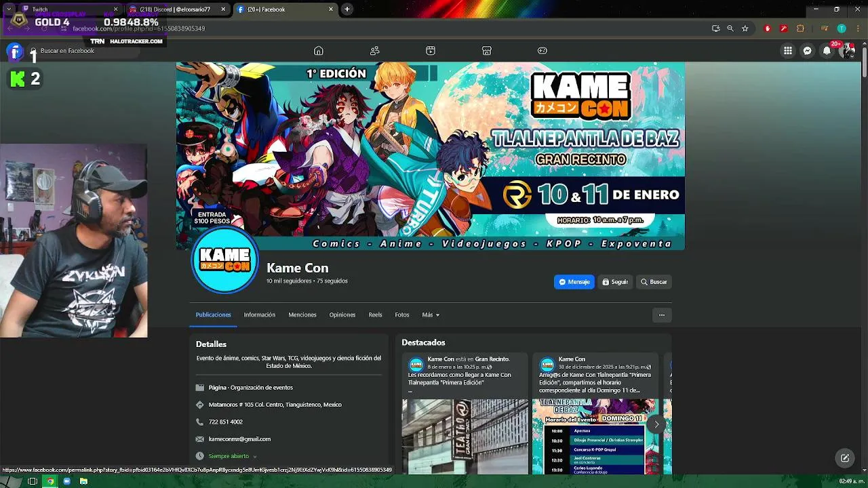This screenshot has height=488, width=868.
Task: Click the taskbar clock 02:49 a. m.
Action: tap(851, 481)
